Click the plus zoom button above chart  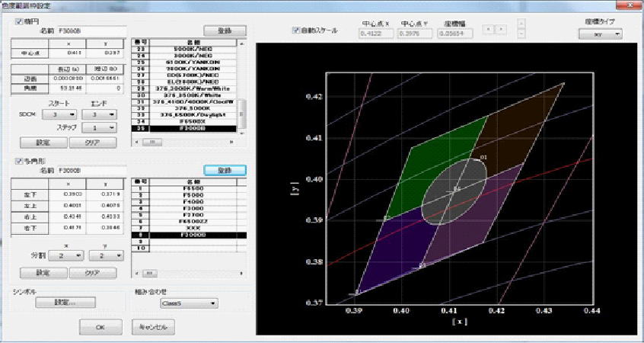coord(521,23)
